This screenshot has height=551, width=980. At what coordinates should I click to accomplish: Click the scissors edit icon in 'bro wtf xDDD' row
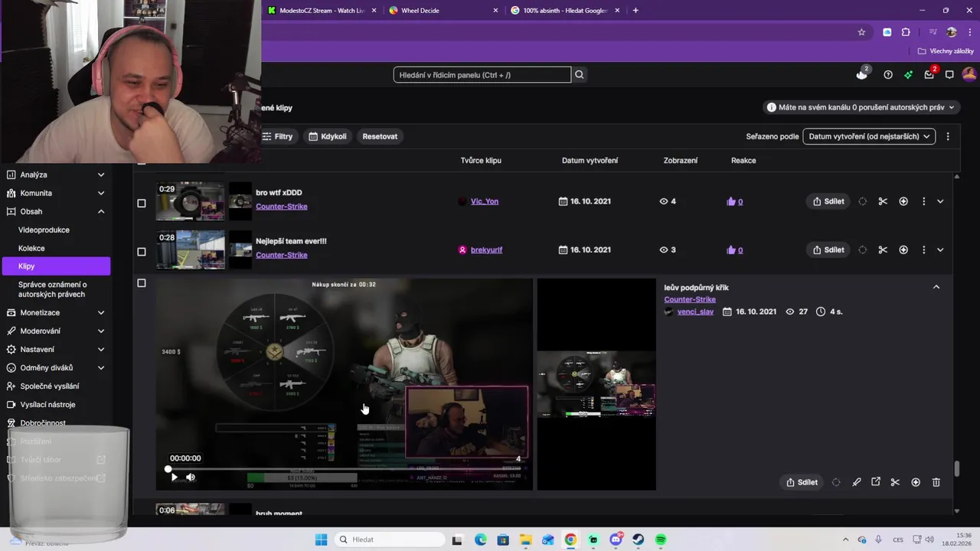(883, 201)
